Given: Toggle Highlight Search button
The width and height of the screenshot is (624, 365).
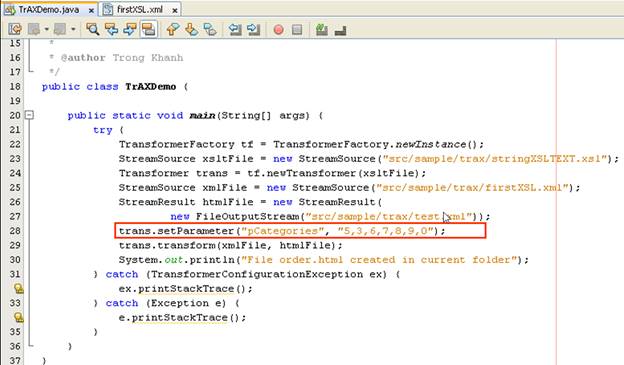Looking at the screenshot, I should point(148,29).
